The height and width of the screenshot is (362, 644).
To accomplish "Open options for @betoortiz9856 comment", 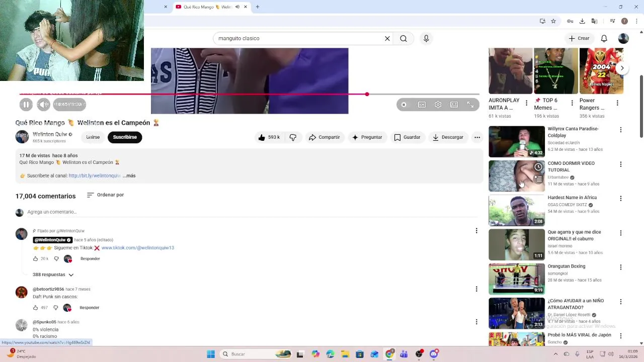I will 476,289.
